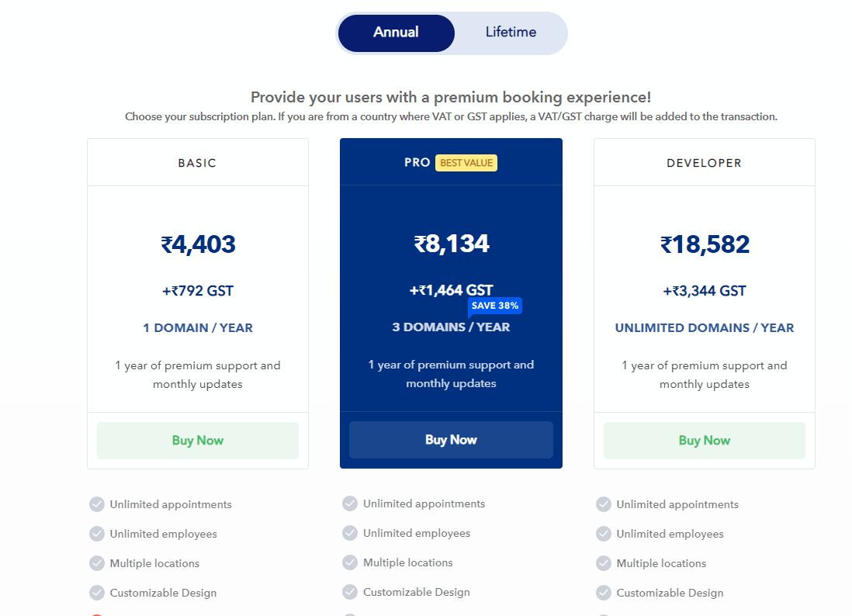Screen dimensions: 852x616
Task: Click the Basic plan ₹4,403 price
Action: [x=198, y=244]
